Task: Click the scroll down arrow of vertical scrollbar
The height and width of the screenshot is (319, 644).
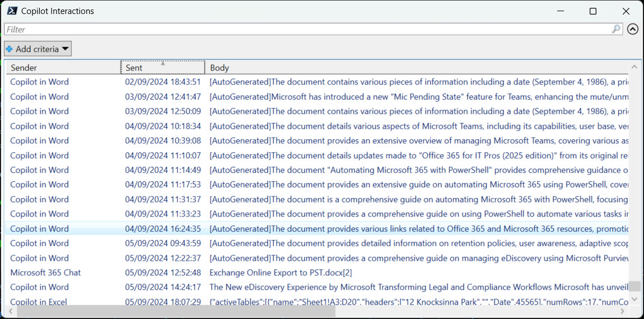Action: coord(634,299)
